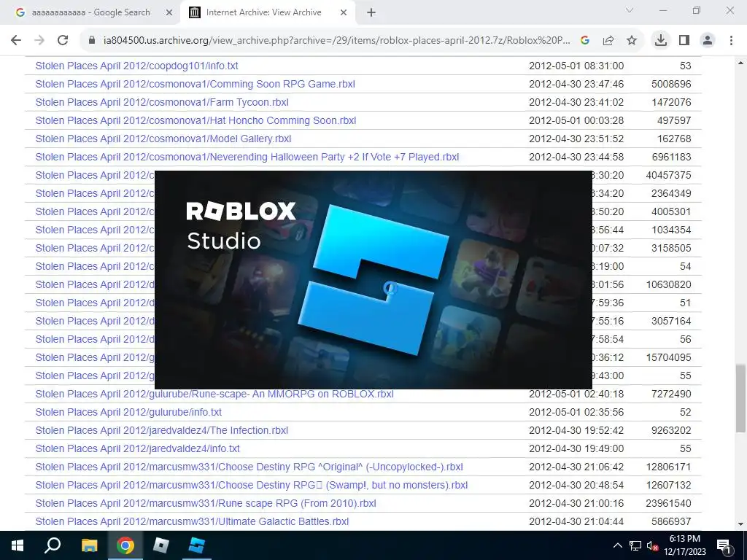Click file size 23961540
The image size is (747, 560).
668,503
